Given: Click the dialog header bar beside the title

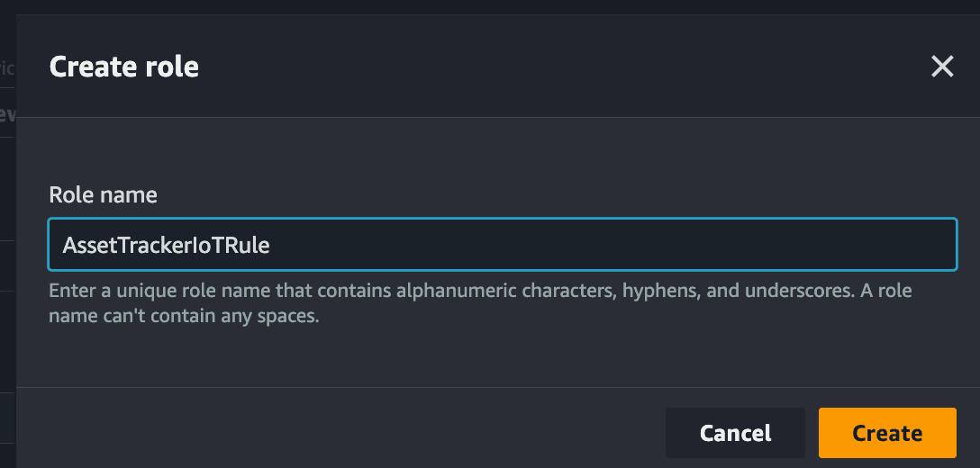Looking at the screenshot, I should coord(562,67).
